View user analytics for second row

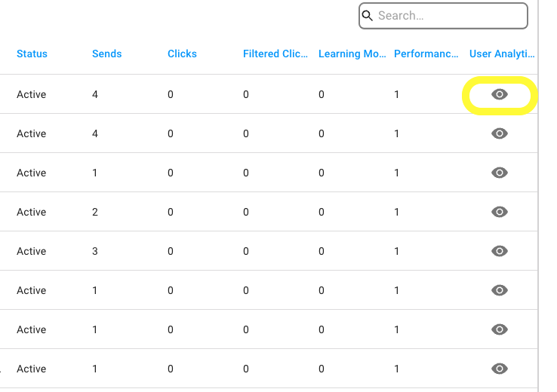click(500, 133)
